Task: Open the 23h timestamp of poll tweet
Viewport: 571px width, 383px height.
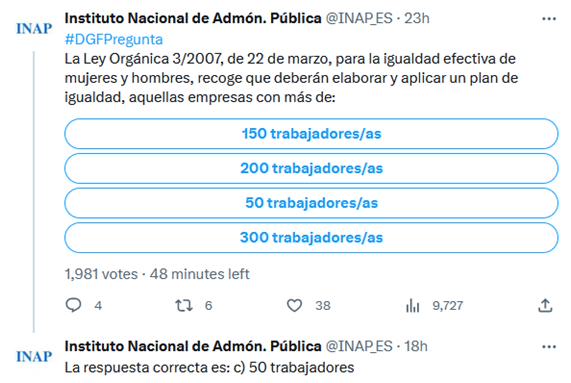Action: (417, 18)
